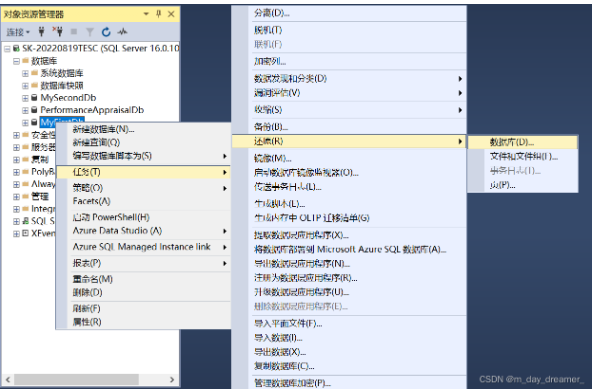Click the agent icon beside SQL S node
This screenshot has height=392, width=596.
pyautogui.click(x=25, y=221)
